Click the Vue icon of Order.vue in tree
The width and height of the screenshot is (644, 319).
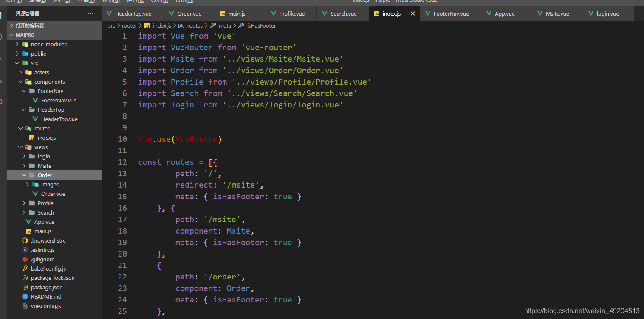[x=36, y=194]
